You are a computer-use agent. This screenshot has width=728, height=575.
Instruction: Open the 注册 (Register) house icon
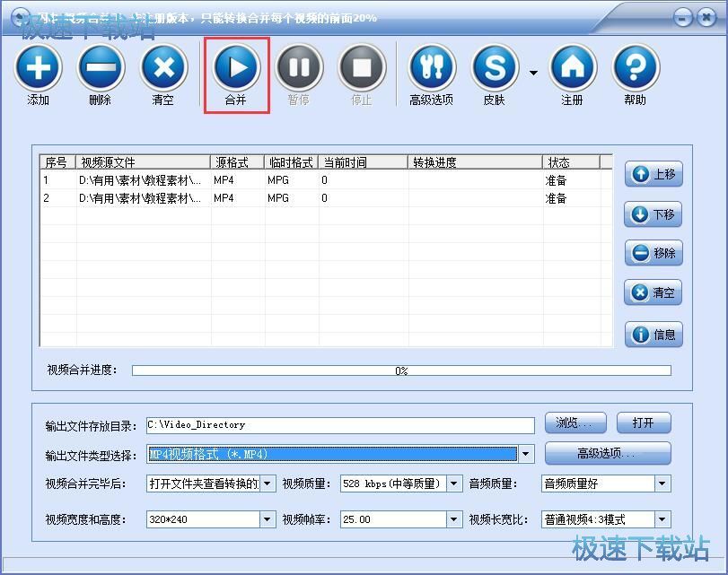573,67
